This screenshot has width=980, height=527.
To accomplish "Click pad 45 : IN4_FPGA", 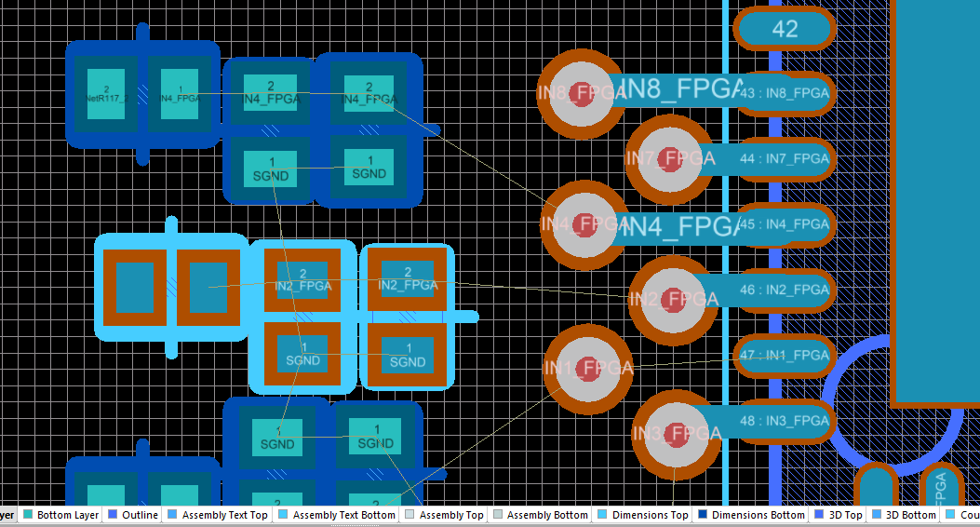I will 785,224.
